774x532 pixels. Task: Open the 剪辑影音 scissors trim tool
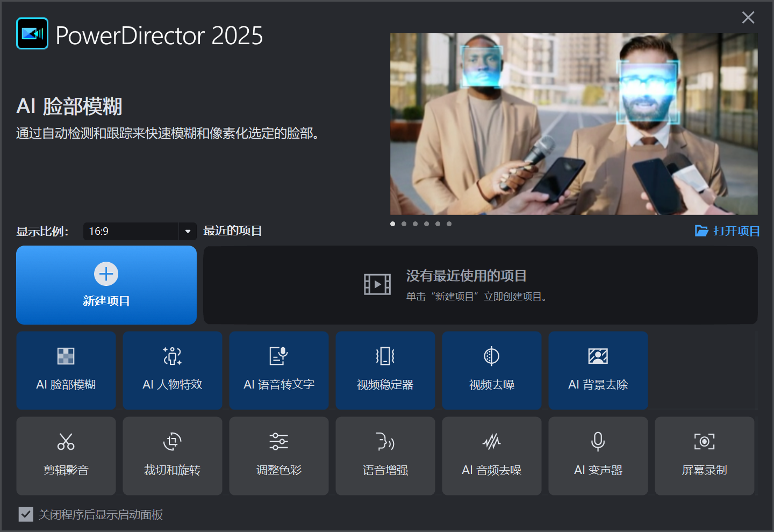tap(66, 456)
